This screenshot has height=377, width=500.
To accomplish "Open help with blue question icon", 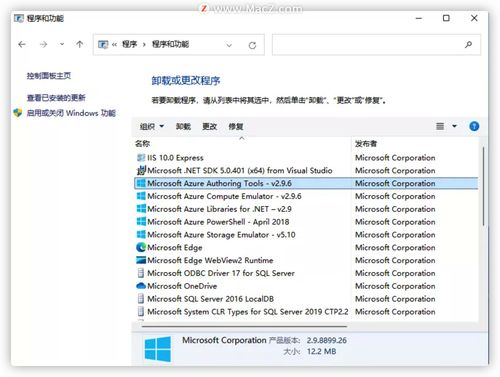I will pos(474,126).
